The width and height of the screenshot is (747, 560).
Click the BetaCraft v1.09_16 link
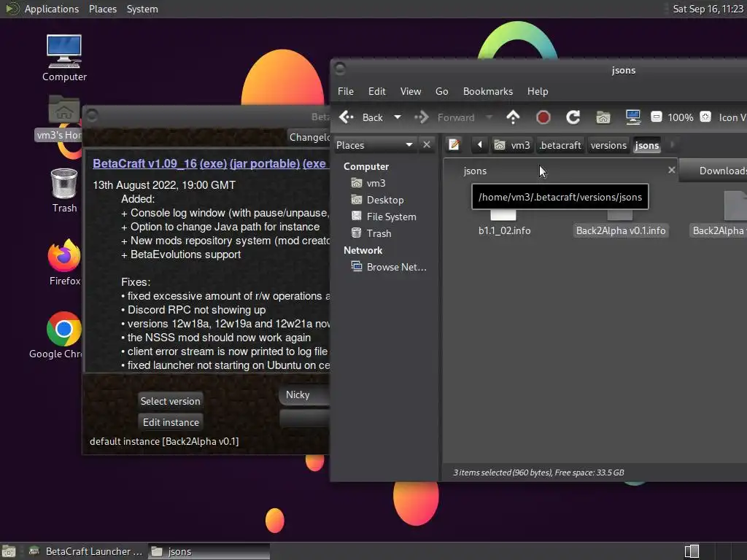pyautogui.click(x=144, y=163)
